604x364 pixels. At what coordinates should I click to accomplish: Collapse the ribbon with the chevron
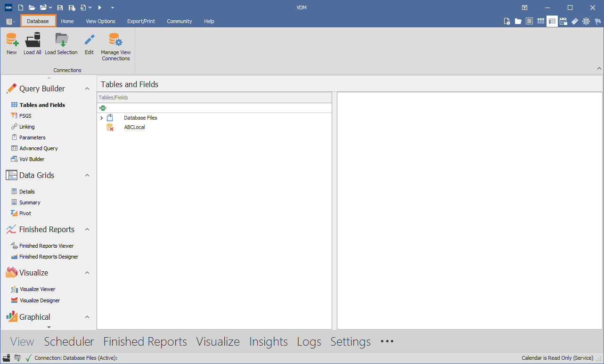tap(598, 69)
